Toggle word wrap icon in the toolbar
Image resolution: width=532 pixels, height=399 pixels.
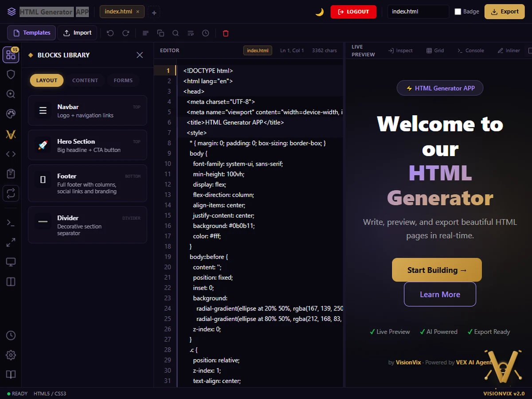click(191, 33)
